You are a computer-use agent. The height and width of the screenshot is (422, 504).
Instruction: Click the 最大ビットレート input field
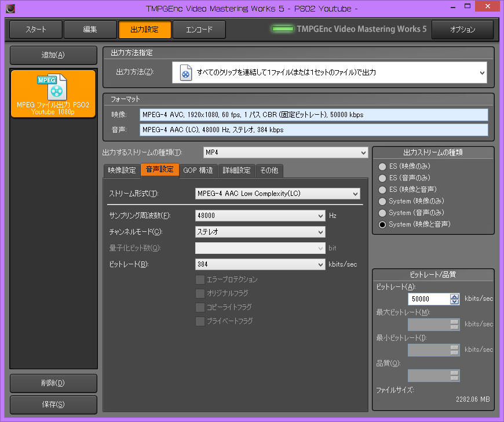point(429,325)
